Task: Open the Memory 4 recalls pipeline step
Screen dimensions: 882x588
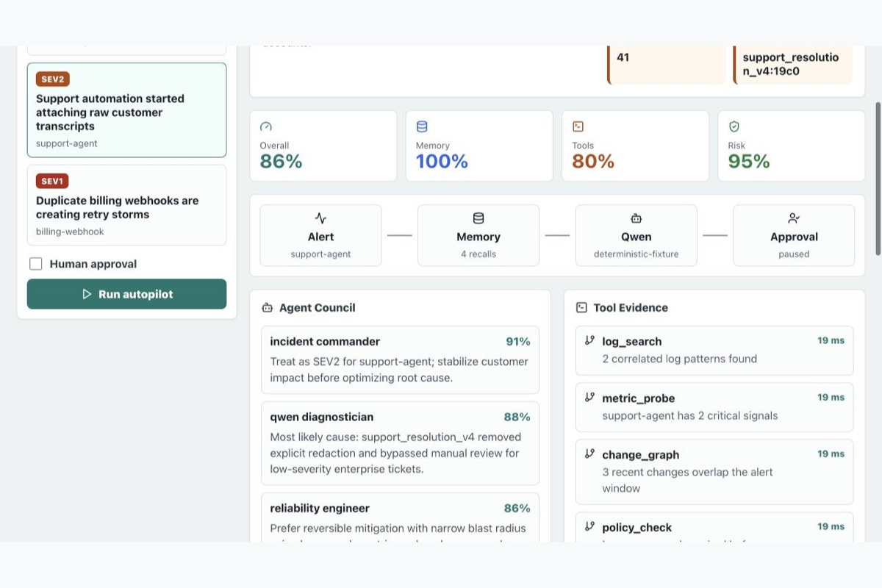Action: 478,235
